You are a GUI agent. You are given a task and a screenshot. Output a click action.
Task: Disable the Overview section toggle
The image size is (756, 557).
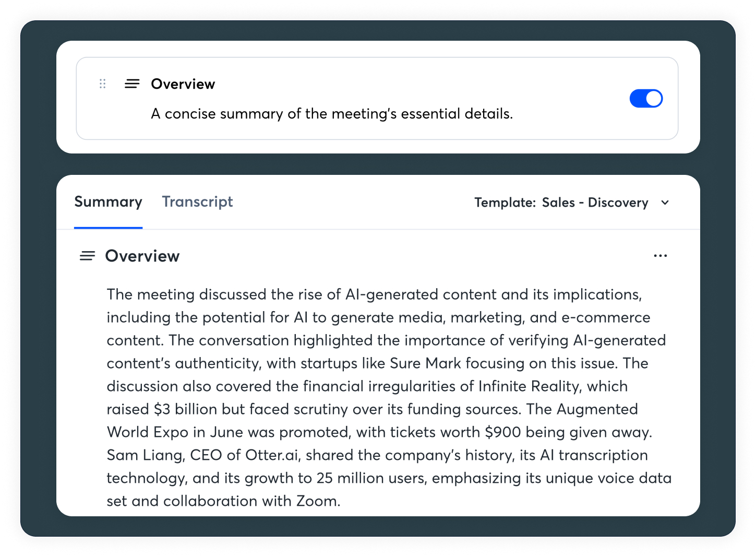pyautogui.click(x=646, y=99)
